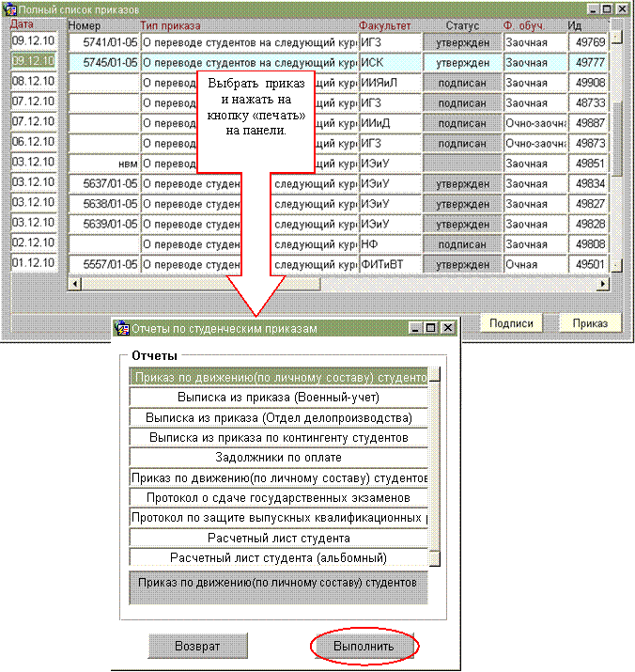Click the orders list vertical scrollbar thumb
Image resolution: width=635 pixels, height=672 pixels.
click(x=616, y=138)
